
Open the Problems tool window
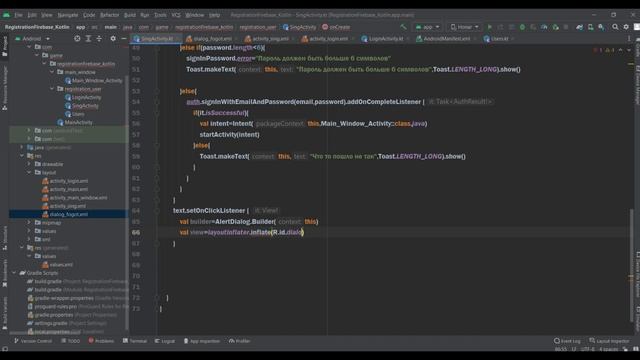tap(101, 341)
